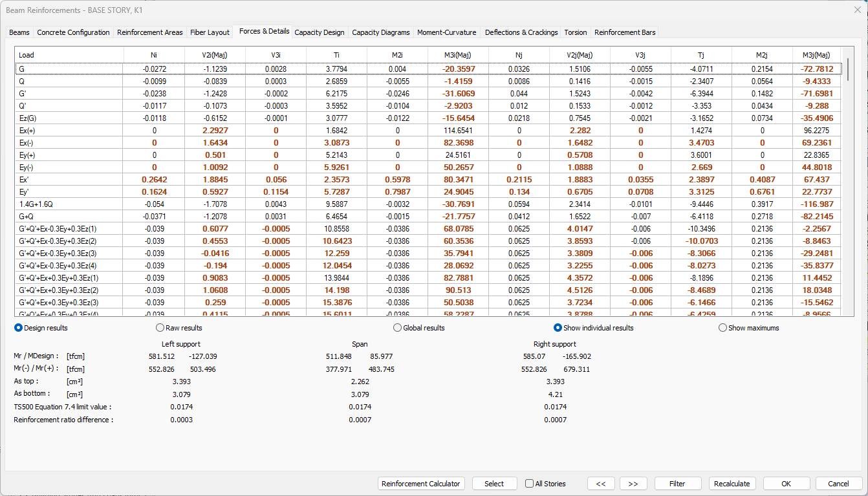Select the Design results radio option
Image resolution: width=868 pixels, height=496 pixels.
coord(19,328)
